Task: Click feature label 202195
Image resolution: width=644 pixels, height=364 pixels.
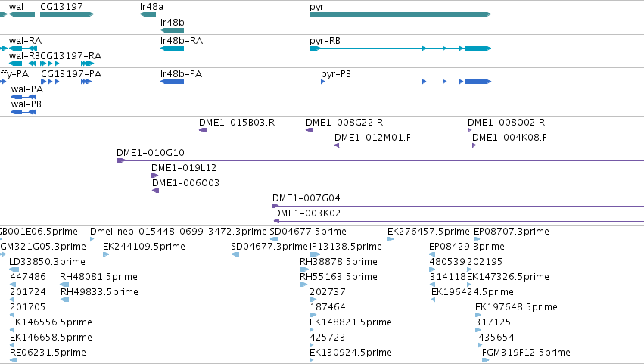Action: point(484,262)
